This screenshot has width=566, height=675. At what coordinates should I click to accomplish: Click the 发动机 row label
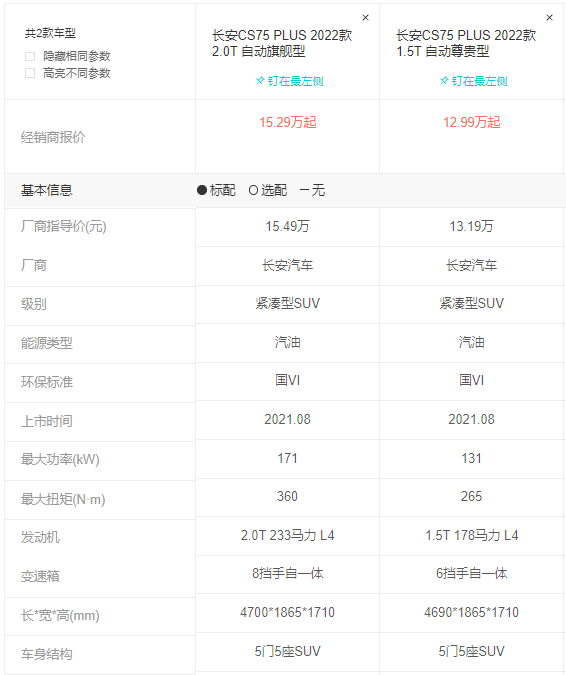pos(40,537)
